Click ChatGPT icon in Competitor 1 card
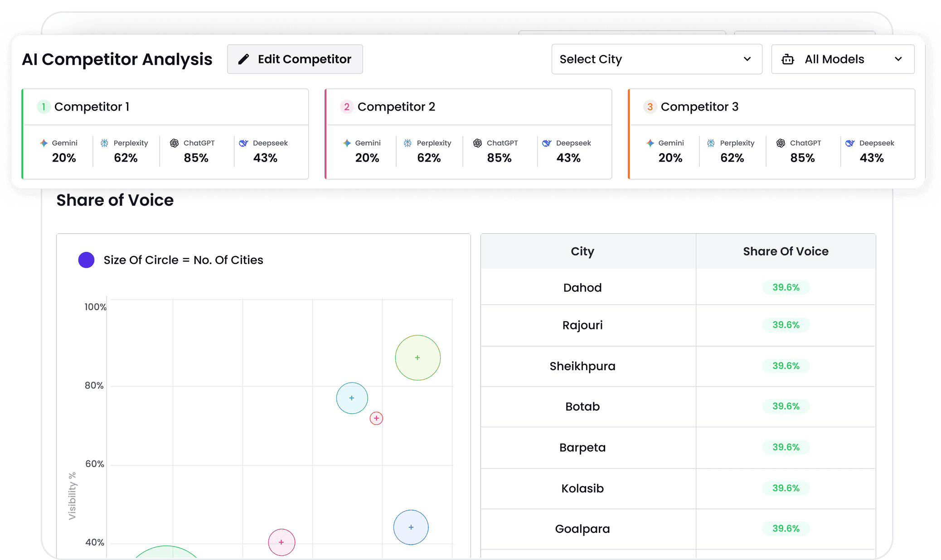941x560 pixels. pyautogui.click(x=175, y=143)
